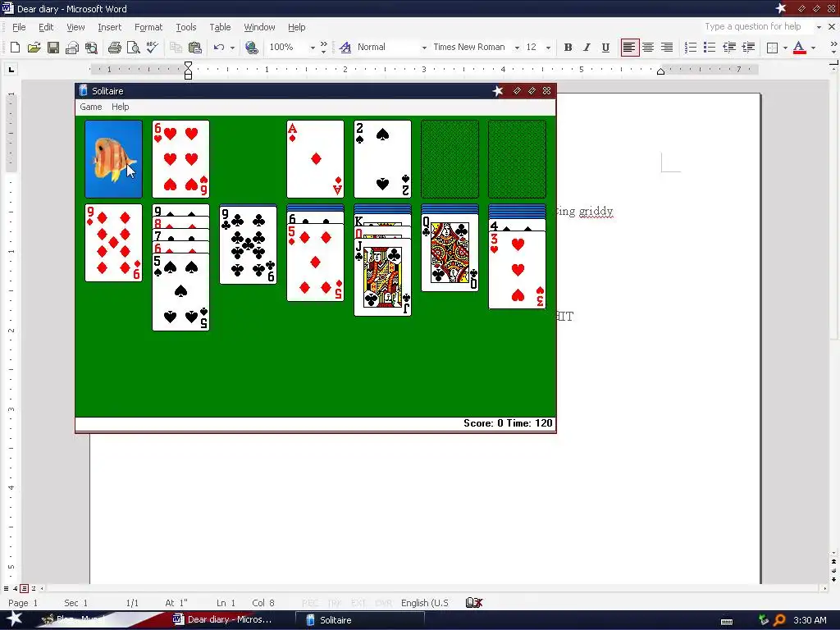Expand the Style dropdown showing Normal
The height and width of the screenshot is (630, 840).
(424, 48)
